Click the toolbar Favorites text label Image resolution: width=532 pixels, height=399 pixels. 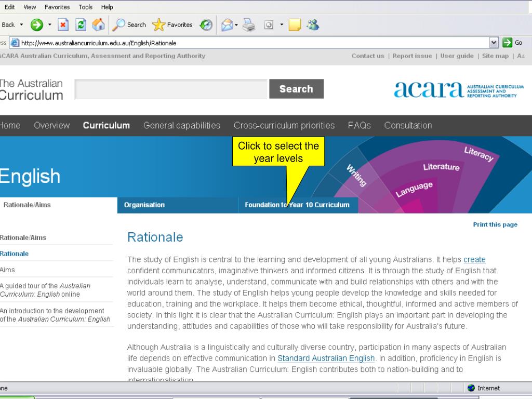(x=179, y=25)
